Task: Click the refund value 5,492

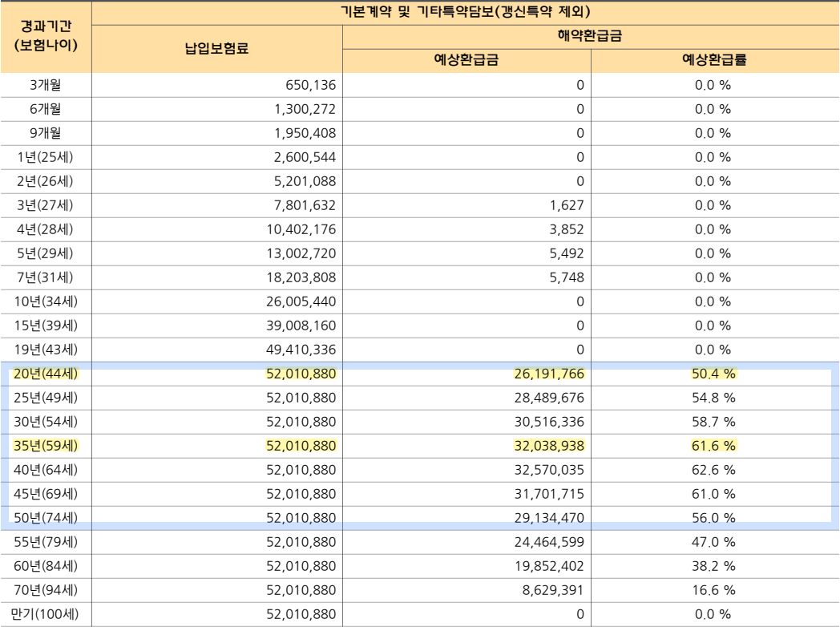Action: [567, 254]
